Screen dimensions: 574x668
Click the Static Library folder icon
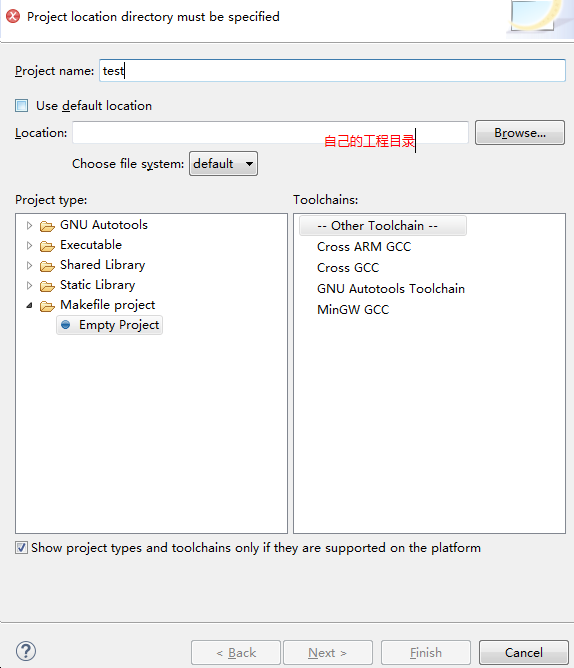(x=47, y=286)
